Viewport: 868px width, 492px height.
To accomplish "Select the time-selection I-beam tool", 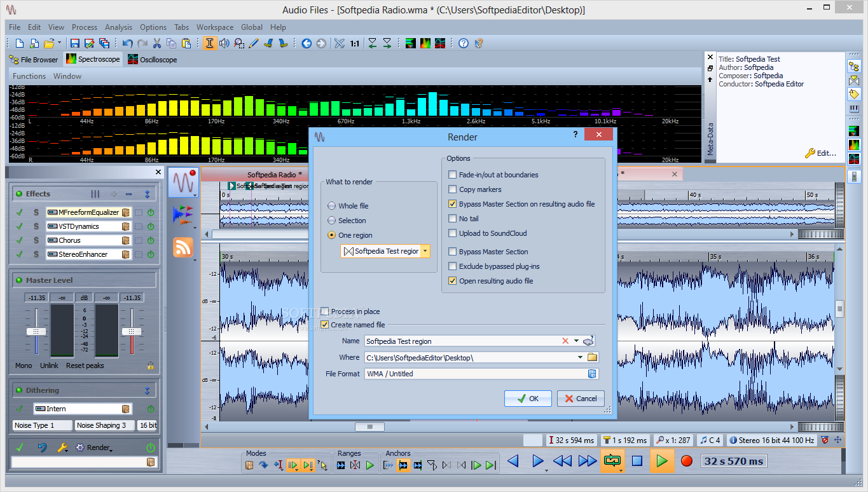I will click(210, 43).
